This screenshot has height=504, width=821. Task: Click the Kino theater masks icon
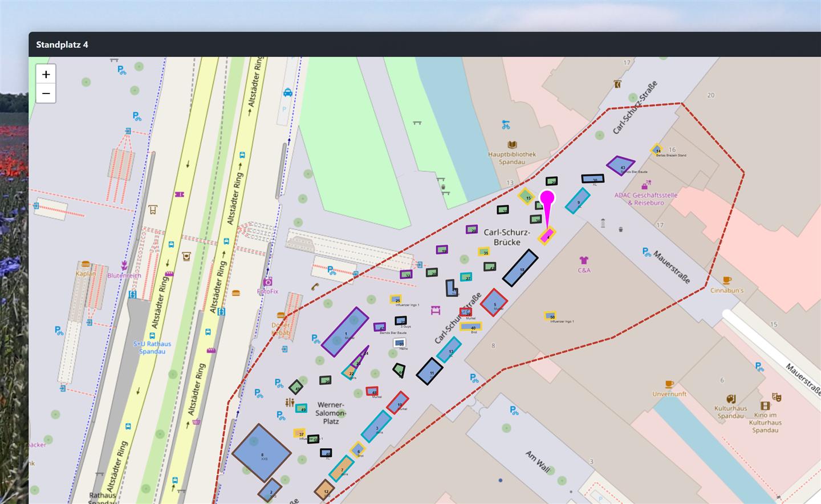click(776, 397)
